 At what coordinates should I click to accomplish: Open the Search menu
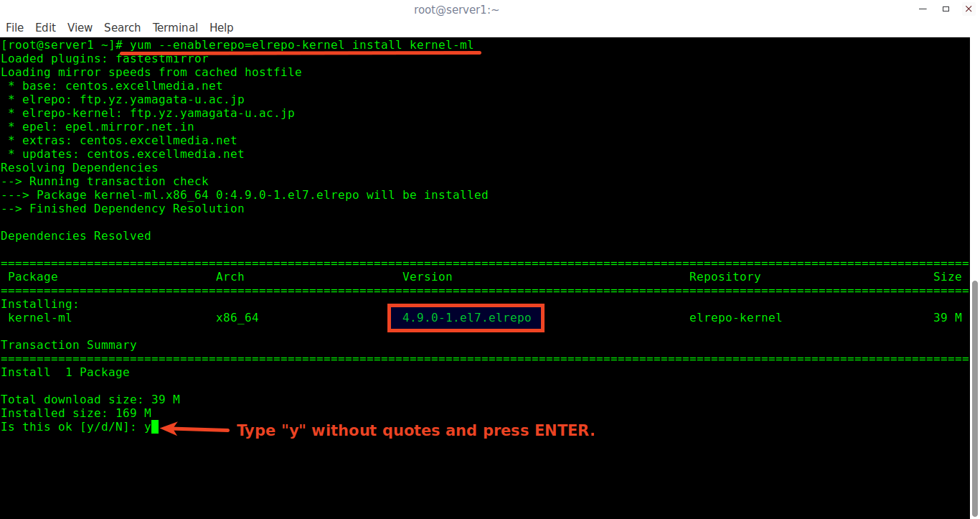[122, 27]
